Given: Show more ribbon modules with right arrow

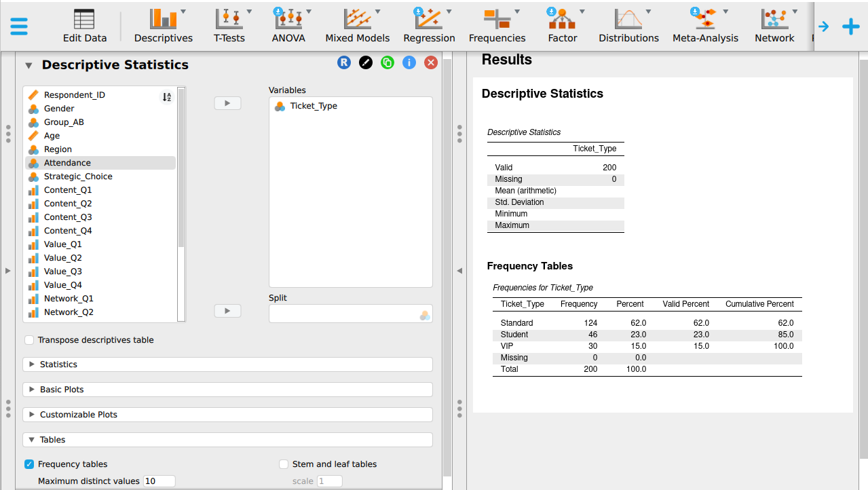Looking at the screenshot, I should click(824, 26).
